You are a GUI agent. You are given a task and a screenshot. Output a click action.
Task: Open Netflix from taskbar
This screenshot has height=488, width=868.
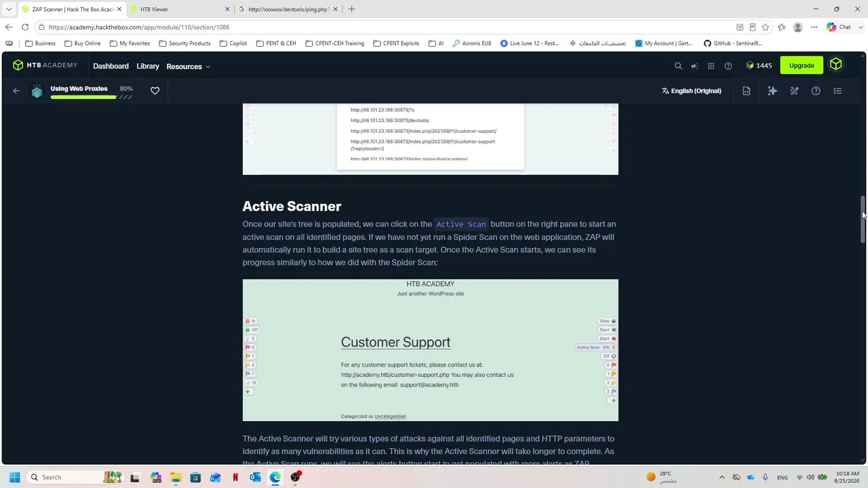click(235, 477)
